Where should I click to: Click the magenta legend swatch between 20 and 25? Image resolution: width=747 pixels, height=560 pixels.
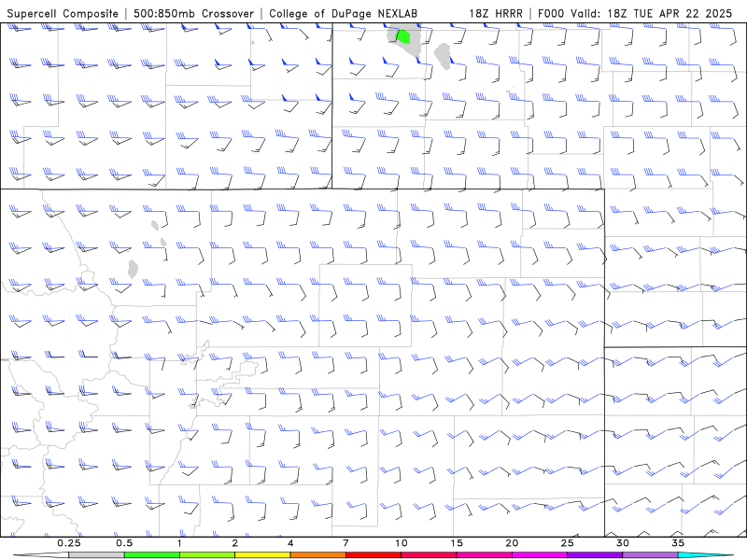tap(539, 555)
